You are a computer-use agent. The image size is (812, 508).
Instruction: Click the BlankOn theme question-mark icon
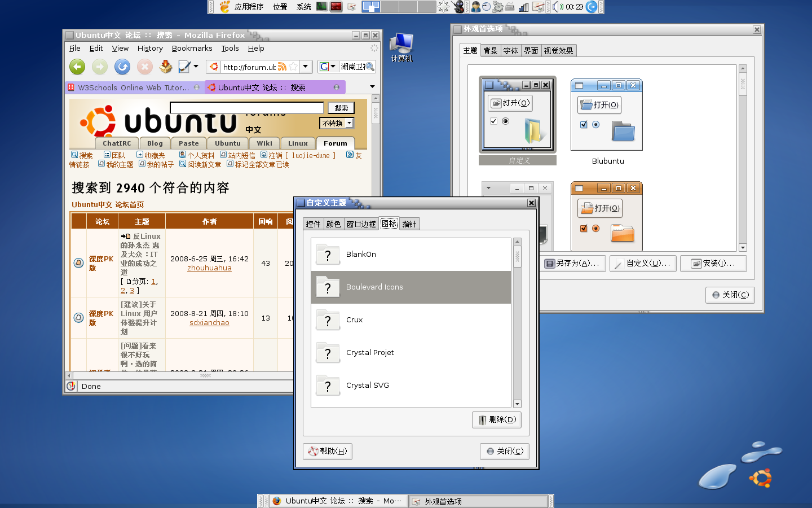coord(328,255)
